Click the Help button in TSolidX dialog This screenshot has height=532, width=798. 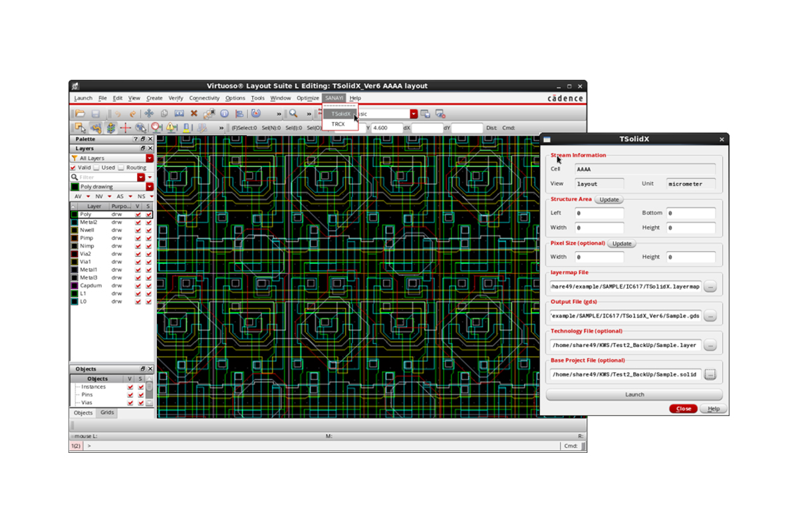pyautogui.click(x=714, y=408)
